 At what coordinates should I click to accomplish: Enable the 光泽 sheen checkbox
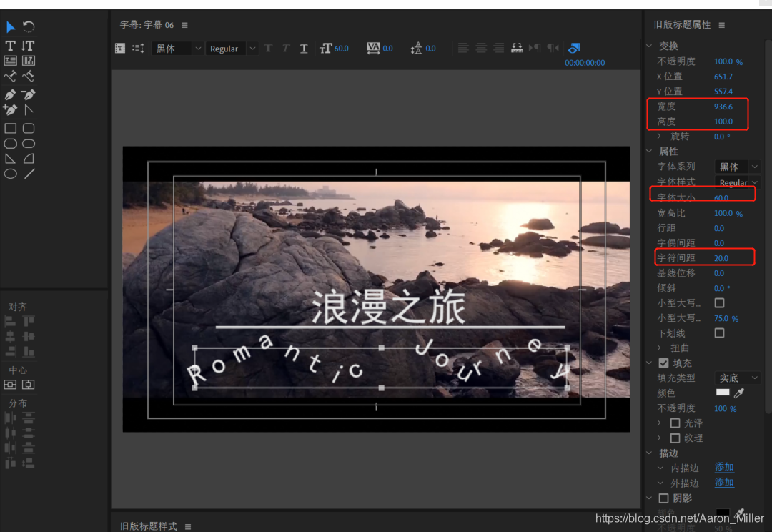[675, 423]
